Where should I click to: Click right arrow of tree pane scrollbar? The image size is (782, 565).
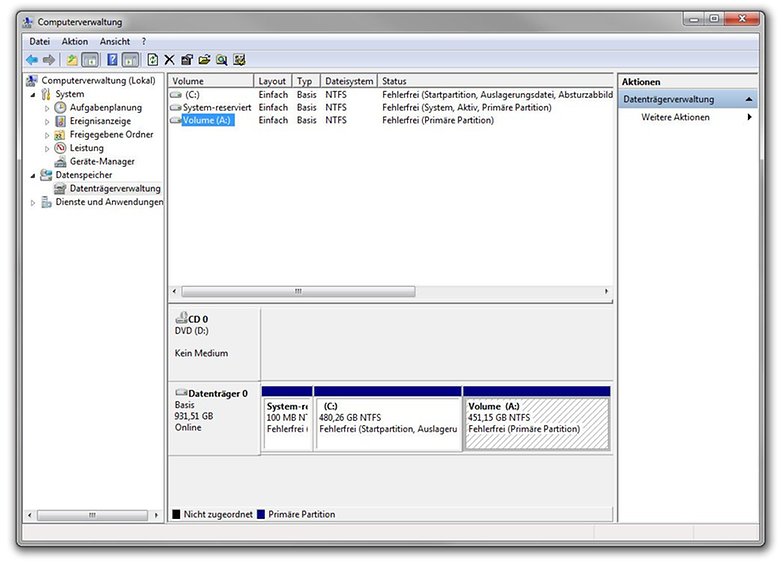[157, 515]
